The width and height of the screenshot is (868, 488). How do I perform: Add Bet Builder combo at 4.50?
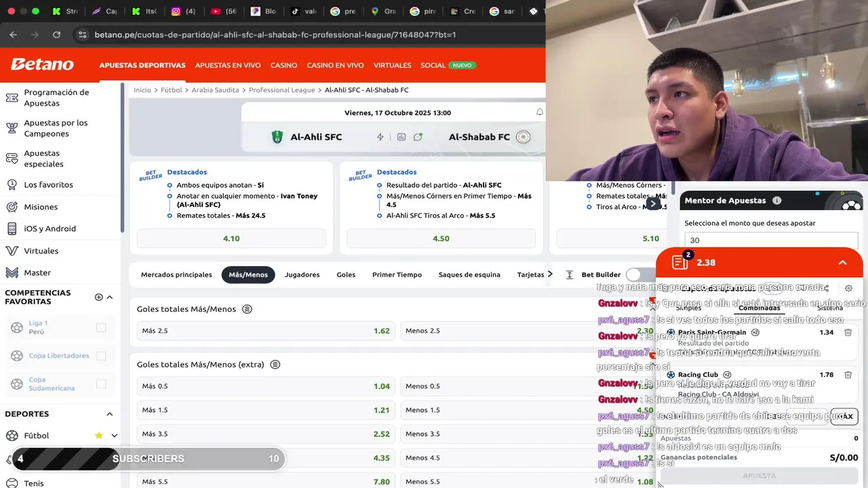(441, 239)
